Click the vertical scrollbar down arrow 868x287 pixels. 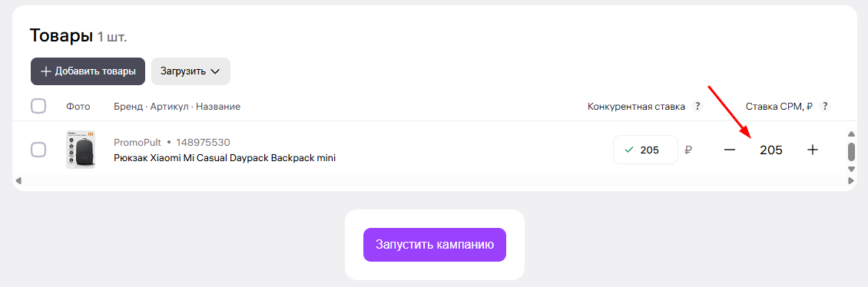coord(851,169)
